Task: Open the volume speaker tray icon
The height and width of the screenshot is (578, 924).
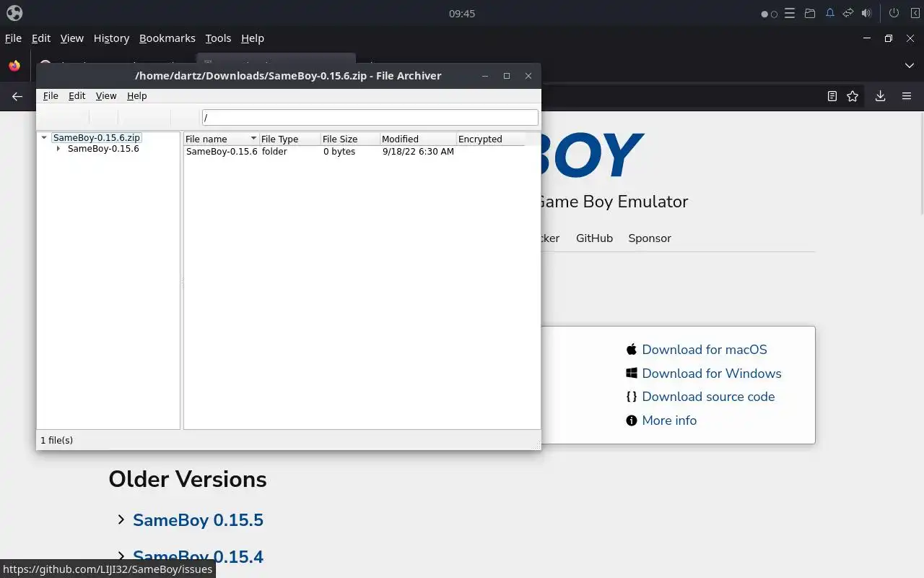Action: click(x=866, y=13)
